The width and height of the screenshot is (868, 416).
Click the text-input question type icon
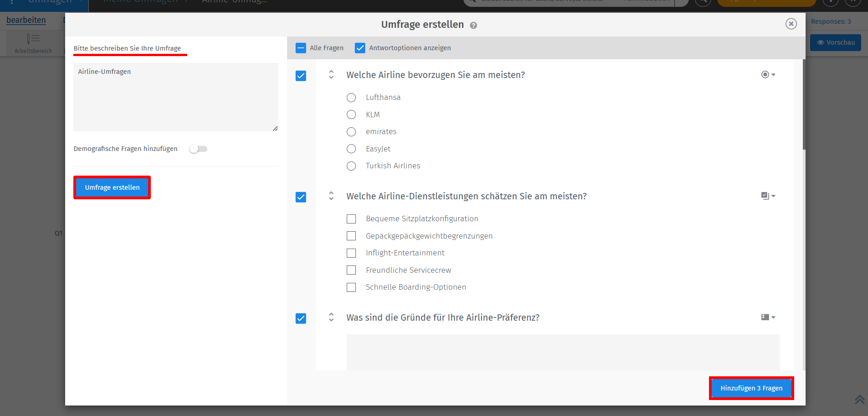(765, 317)
